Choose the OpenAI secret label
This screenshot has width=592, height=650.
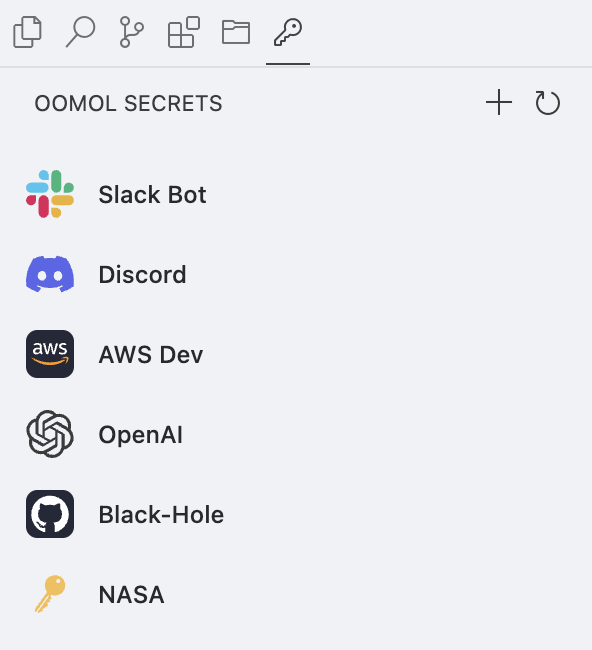point(141,435)
